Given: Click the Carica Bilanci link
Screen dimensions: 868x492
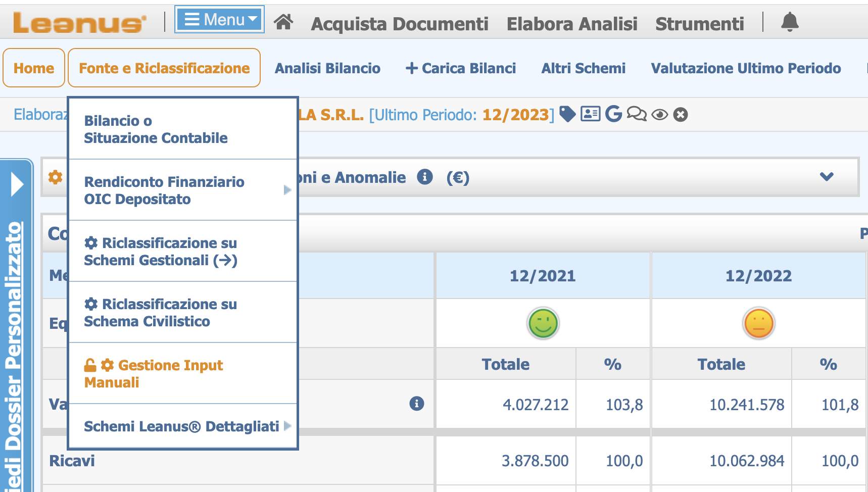Looking at the screenshot, I should 461,68.
